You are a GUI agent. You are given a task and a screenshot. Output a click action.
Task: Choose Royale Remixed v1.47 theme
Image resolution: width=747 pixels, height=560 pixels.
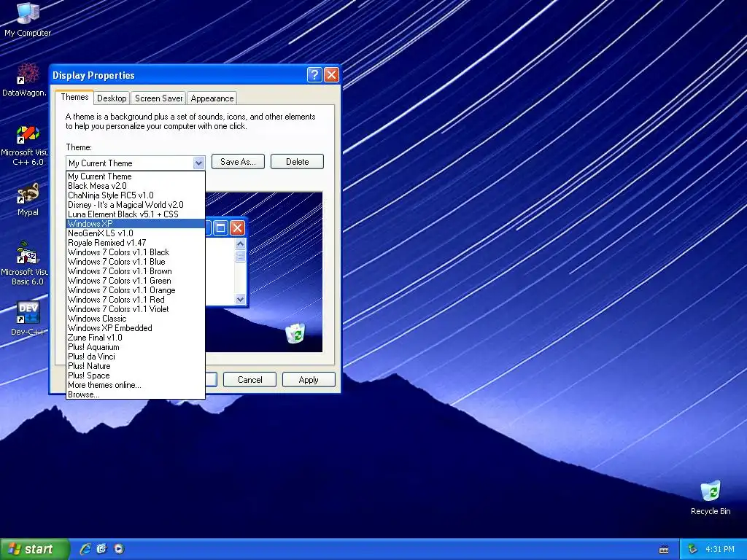pyautogui.click(x=136, y=243)
